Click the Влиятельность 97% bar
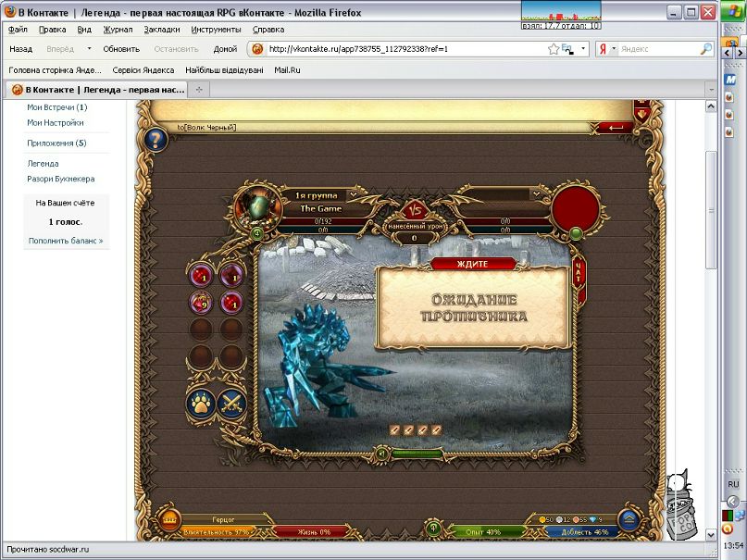This screenshot has width=747, height=560. pos(217,532)
